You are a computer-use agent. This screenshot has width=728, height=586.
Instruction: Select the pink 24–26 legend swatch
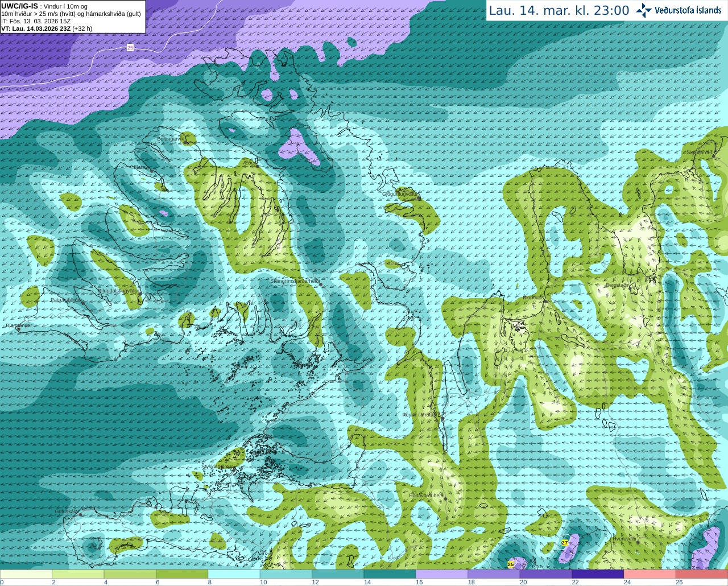[x=650, y=574]
